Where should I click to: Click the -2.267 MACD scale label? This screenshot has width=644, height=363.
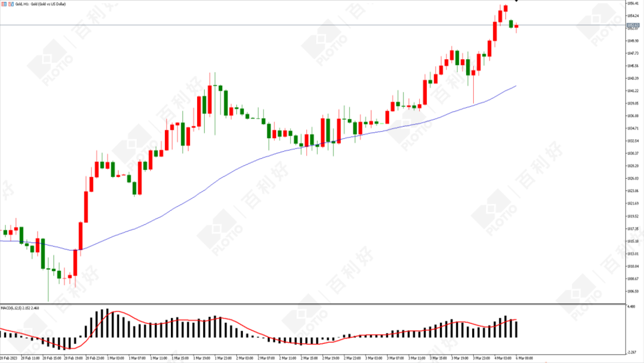coord(632,352)
